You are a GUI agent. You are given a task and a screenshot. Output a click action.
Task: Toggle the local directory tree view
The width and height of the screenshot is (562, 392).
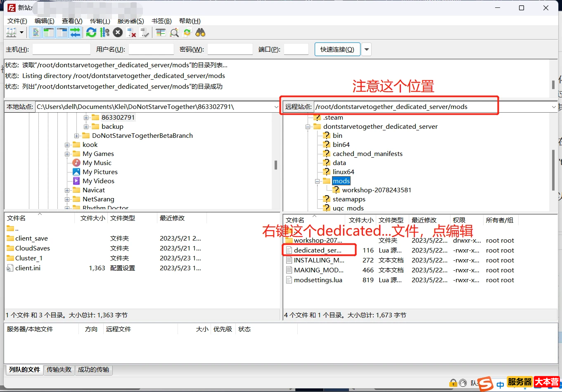(x=49, y=32)
